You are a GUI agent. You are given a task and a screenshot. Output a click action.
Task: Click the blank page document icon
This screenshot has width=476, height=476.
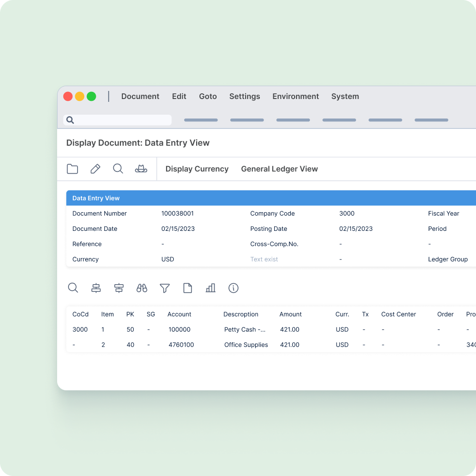pos(188,288)
